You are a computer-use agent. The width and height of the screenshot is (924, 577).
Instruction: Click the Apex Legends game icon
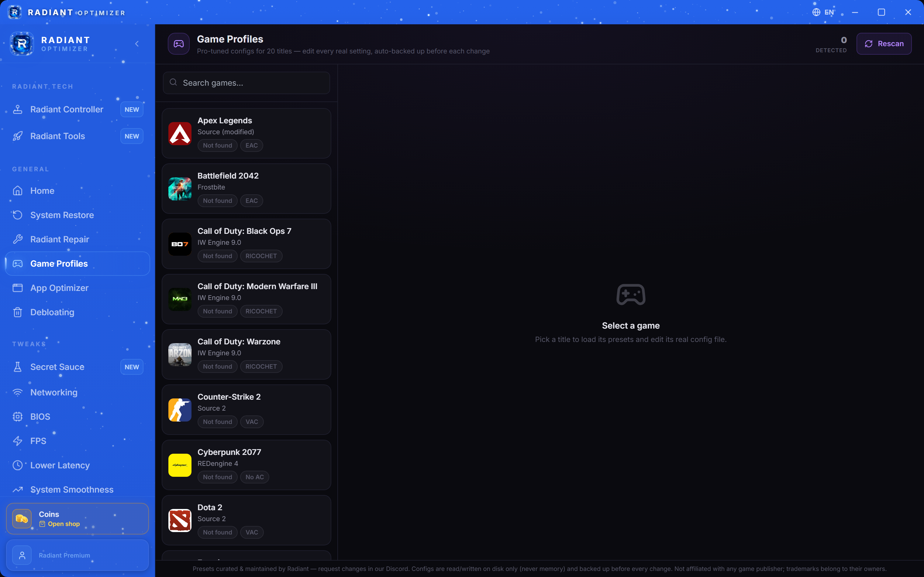180,134
